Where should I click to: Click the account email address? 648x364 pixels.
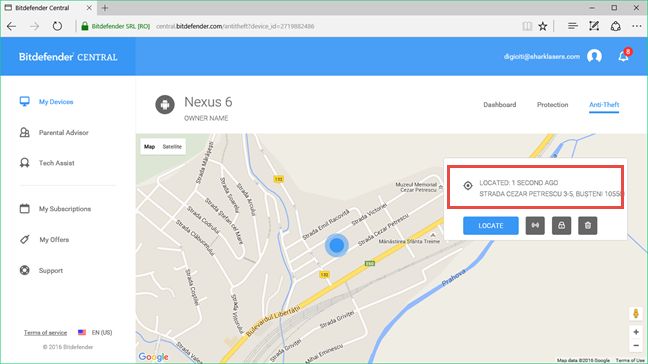[541, 57]
